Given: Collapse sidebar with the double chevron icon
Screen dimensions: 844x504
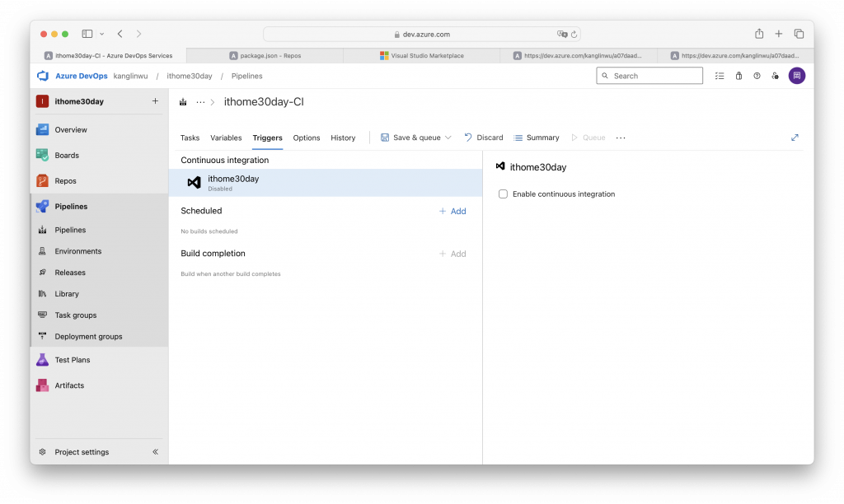Looking at the screenshot, I should 156,452.
